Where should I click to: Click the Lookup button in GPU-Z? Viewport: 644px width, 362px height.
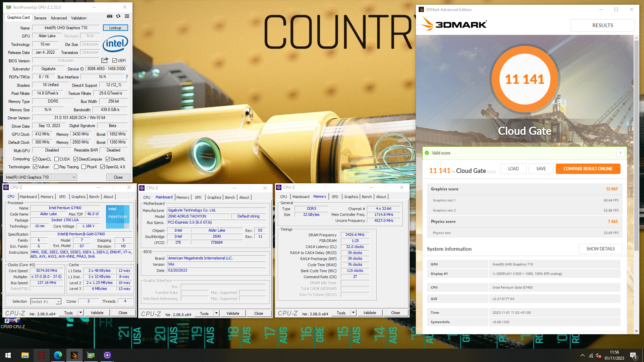[115, 28]
